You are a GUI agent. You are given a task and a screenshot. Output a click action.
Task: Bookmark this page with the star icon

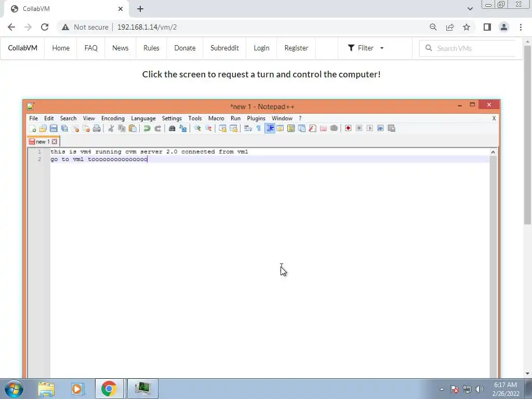click(467, 27)
